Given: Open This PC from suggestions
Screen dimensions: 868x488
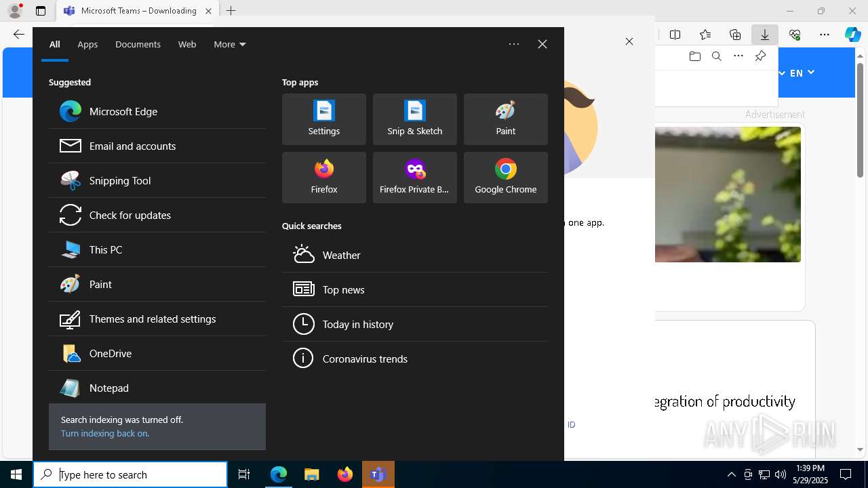Looking at the screenshot, I should (x=157, y=249).
